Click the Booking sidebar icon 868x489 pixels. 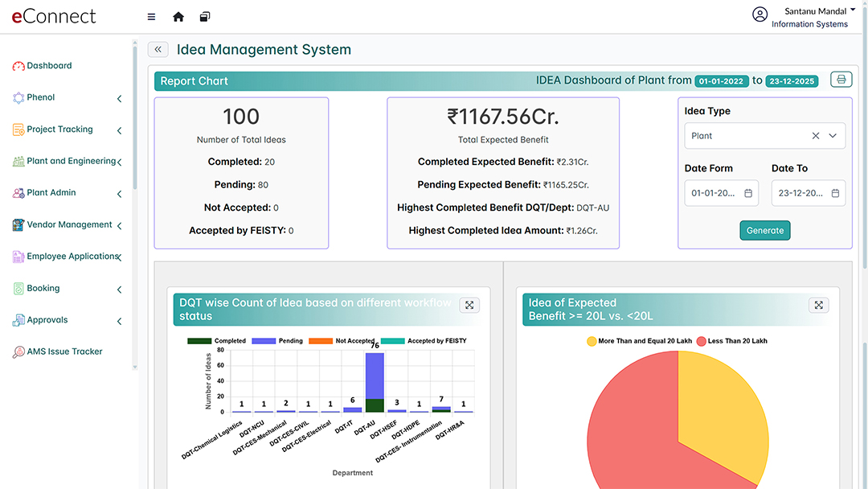pyautogui.click(x=18, y=289)
